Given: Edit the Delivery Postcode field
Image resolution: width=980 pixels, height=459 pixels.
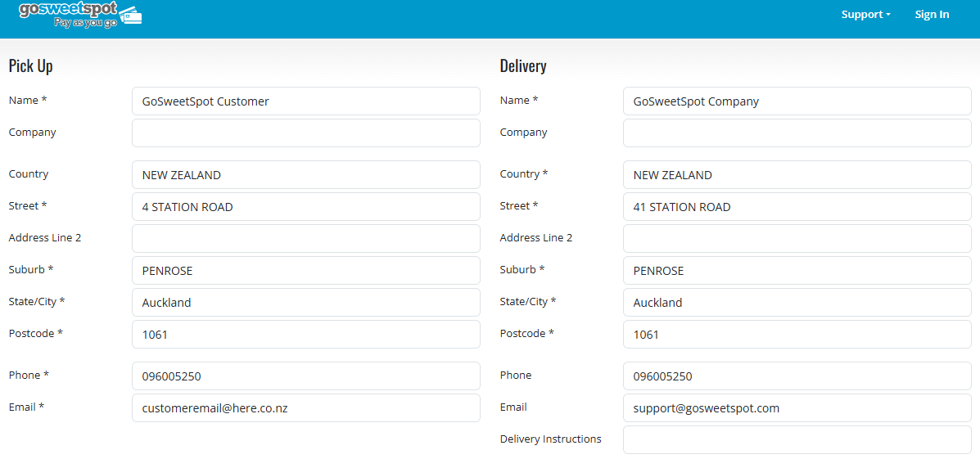Looking at the screenshot, I should click(x=797, y=334).
